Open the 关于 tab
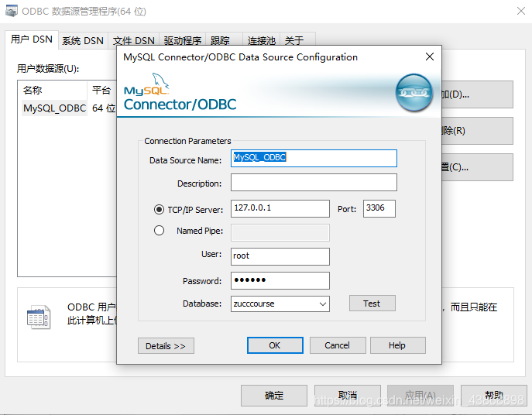532x415 pixels. pos(297,41)
